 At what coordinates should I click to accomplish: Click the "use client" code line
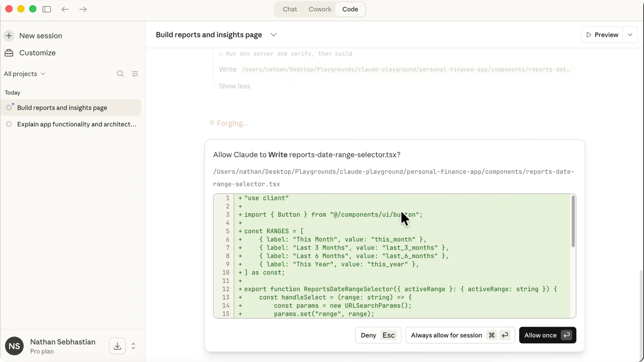pos(266,198)
